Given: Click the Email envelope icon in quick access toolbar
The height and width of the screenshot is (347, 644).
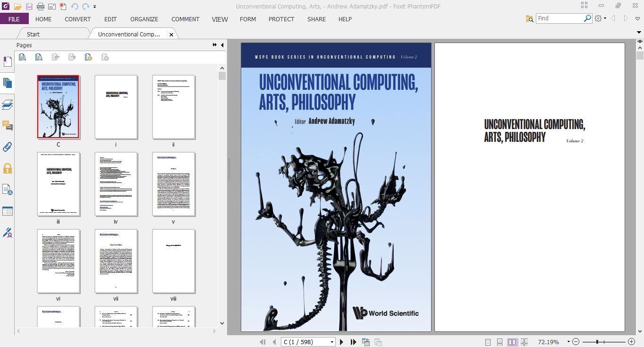Looking at the screenshot, I should pyautogui.click(x=52, y=7).
